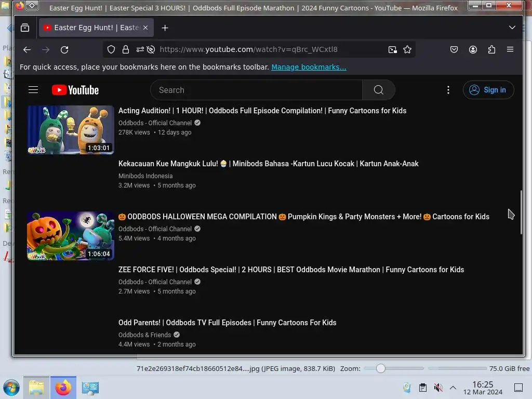Open tracking protection shield icon
Screen dimensions: 532x399
(111, 49)
